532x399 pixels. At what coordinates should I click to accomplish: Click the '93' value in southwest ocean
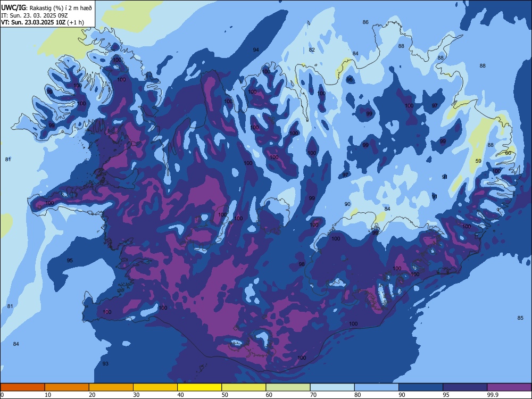[x=105, y=363]
